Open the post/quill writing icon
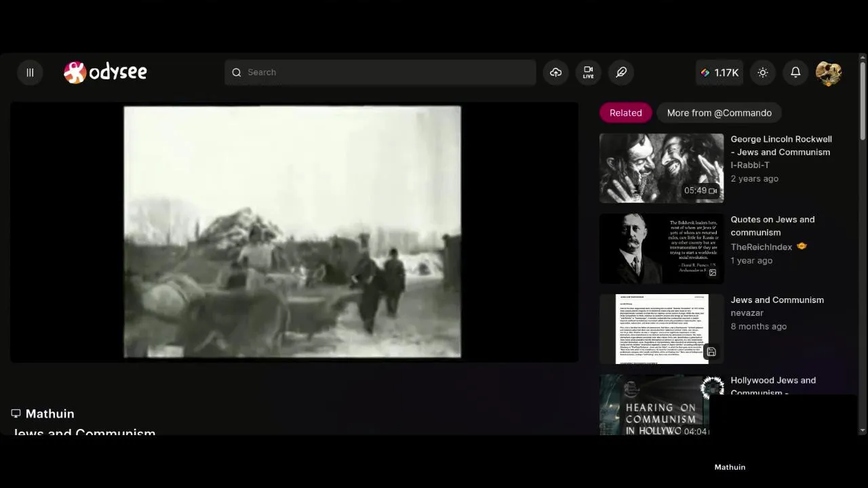The height and width of the screenshot is (488, 868). tap(621, 73)
